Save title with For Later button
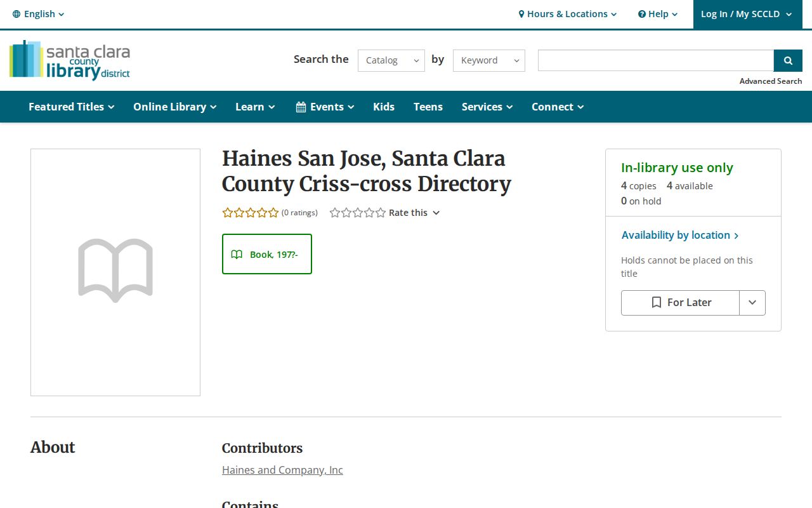 tap(680, 303)
